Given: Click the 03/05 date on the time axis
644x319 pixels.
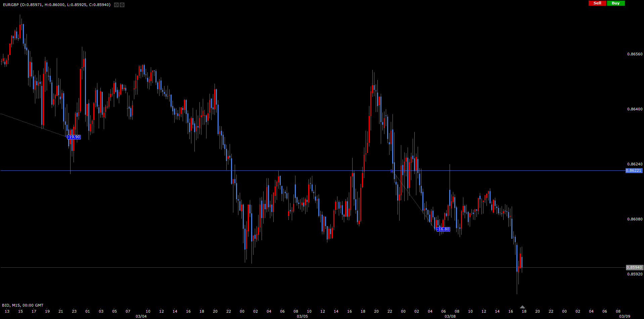Looking at the screenshot, I should click(302, 316).
